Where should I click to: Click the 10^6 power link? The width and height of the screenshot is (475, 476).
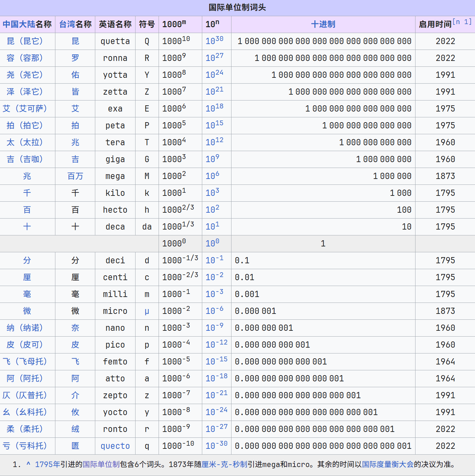tap(213, 176)
